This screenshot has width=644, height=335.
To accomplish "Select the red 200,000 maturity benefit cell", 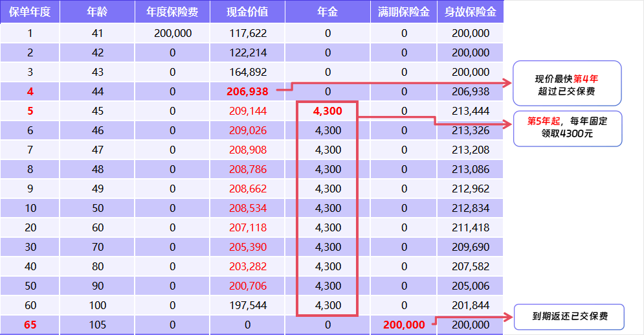I will (404, 325).
